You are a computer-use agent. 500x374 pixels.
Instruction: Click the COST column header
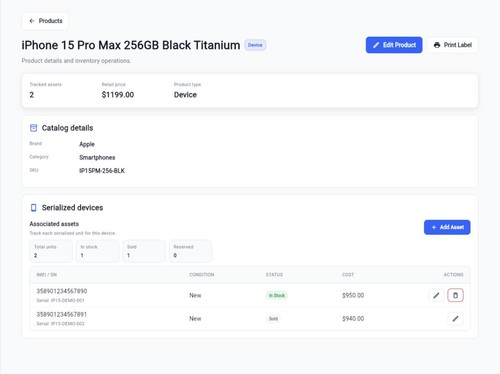348,275
